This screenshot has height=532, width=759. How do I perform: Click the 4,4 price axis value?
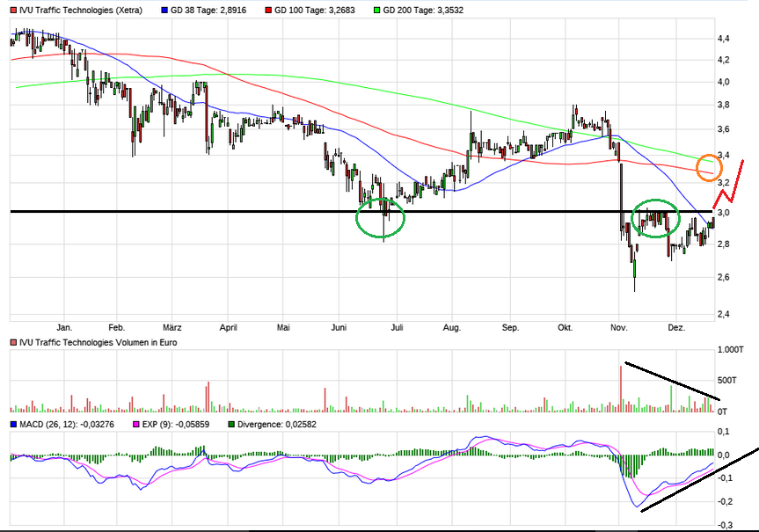(724, 38)
